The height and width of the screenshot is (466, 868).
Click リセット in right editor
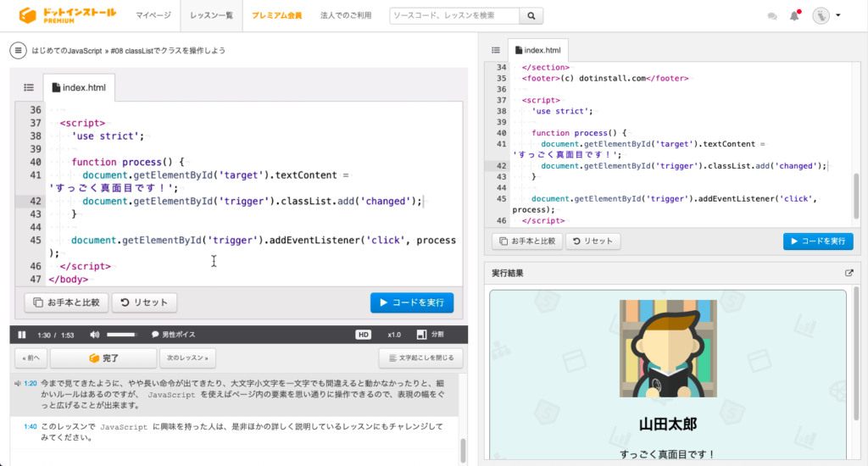tap(593, 241)
